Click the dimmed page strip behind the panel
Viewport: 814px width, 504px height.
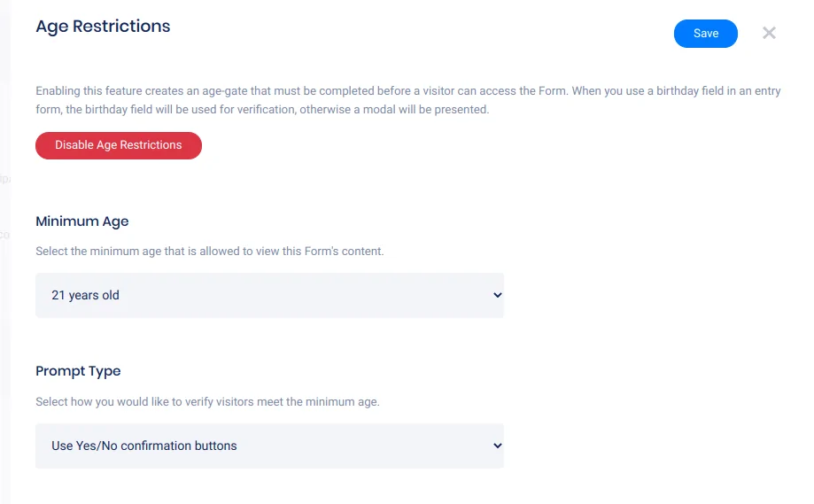[x=4, y=266]
